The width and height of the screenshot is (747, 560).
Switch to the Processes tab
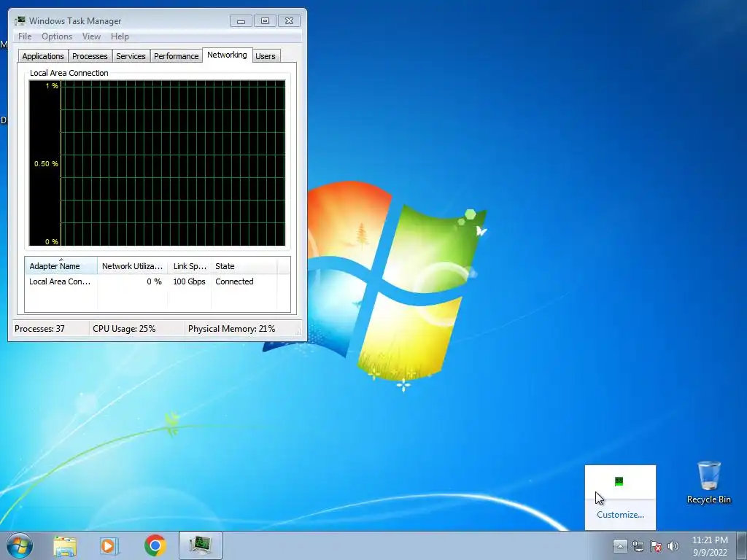90,56
